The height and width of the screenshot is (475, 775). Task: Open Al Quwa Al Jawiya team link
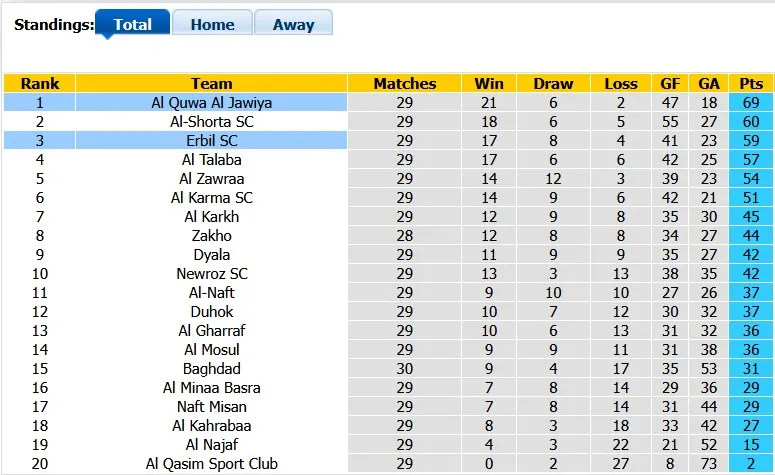(211, 102)
